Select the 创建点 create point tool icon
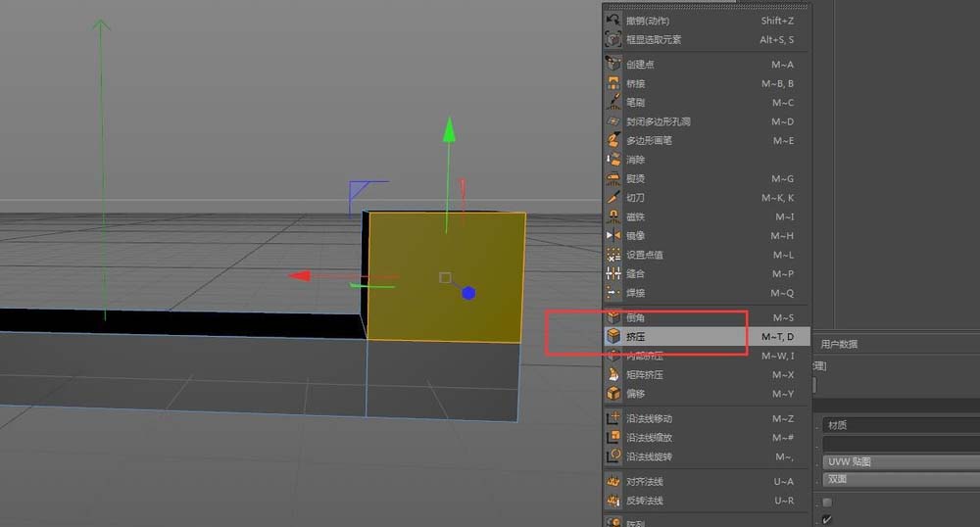Viewport: 980px width, 527px height. tap(613, 64)
